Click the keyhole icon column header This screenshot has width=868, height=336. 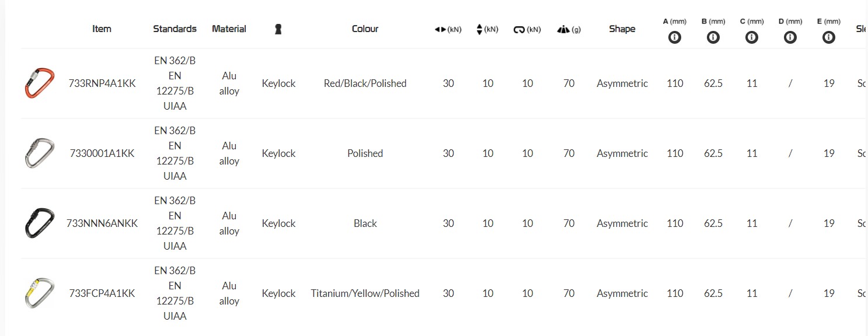tap(278, 29)
